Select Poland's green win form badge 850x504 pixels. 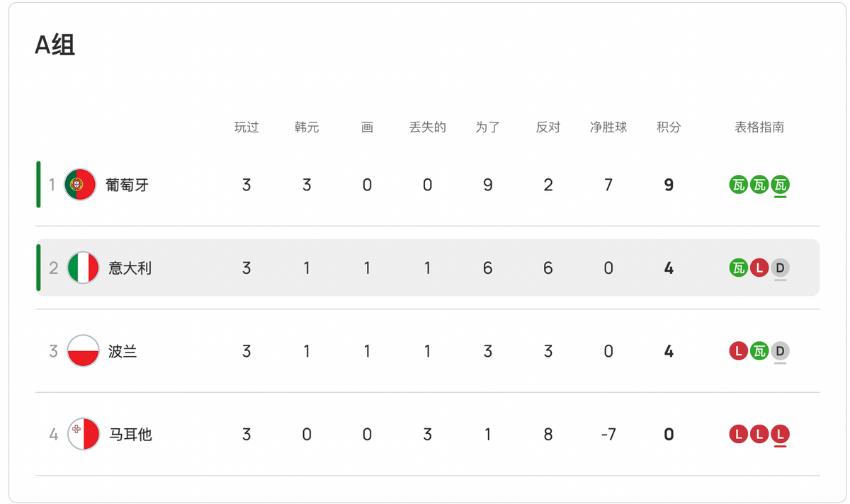759,351
